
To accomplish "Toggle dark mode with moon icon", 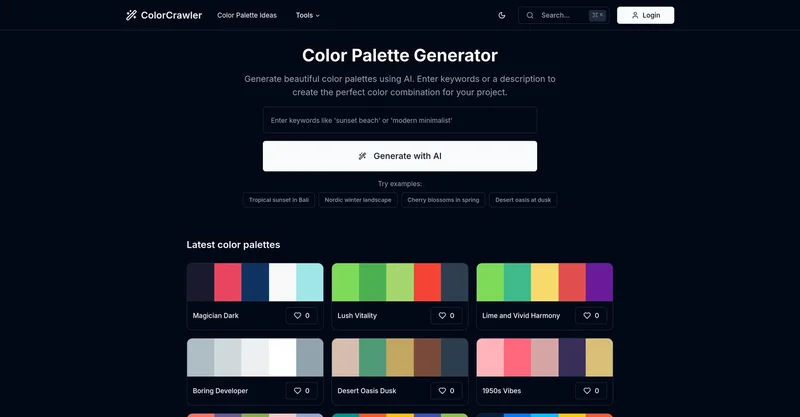I will [502, 15].
